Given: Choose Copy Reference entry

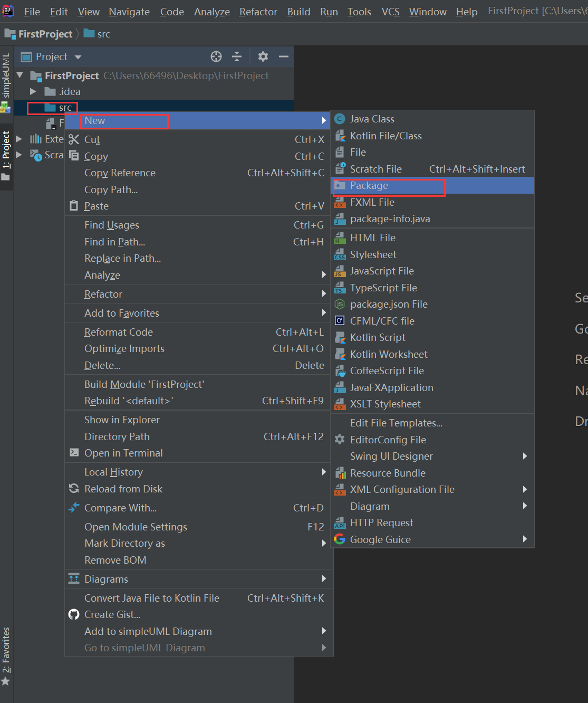Looking at the screenshot, I should coord(199,173).
